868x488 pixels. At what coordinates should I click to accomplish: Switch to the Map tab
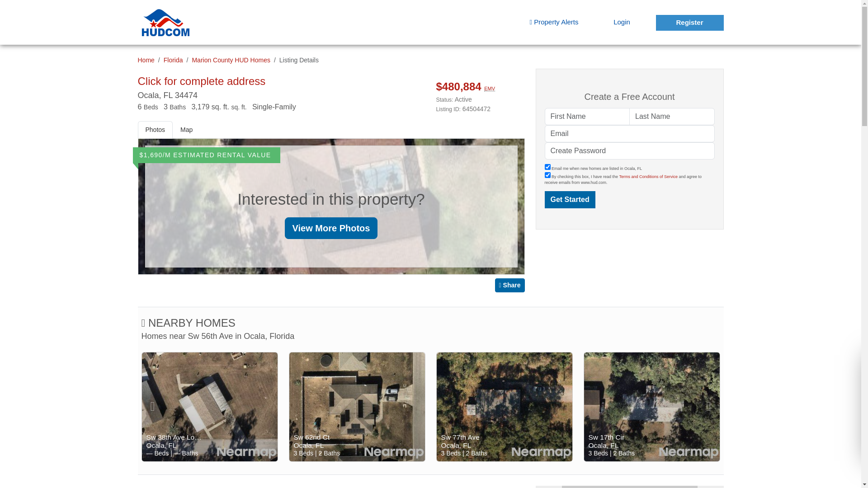[x=186, y=130]
